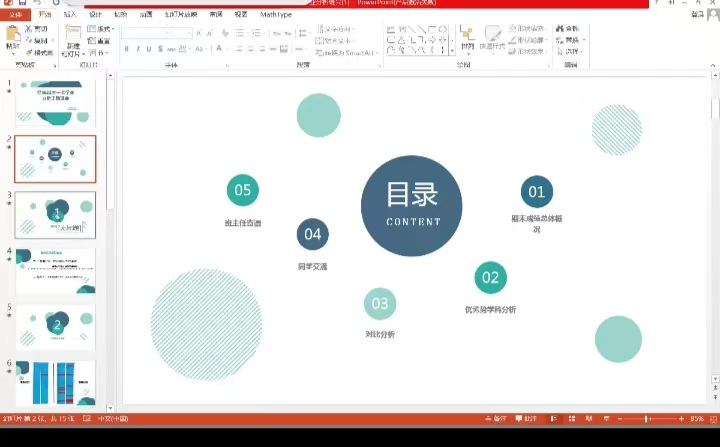Open the MathType ribbon tab
This screenshot has width=720, height=447.
pyautogui.click(x=276, y=15)
